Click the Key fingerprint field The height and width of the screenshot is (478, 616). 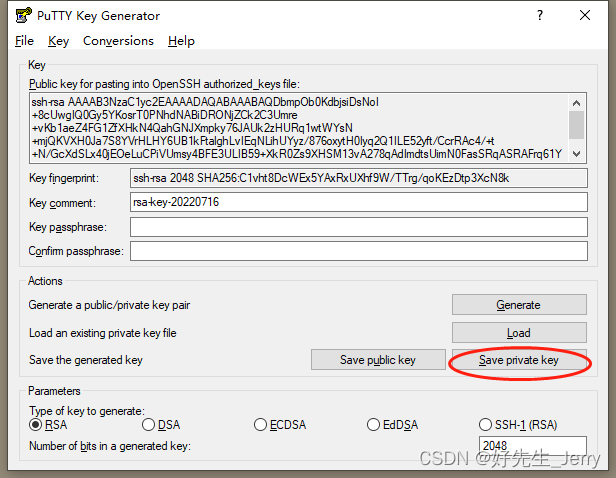tap(359, 178)
